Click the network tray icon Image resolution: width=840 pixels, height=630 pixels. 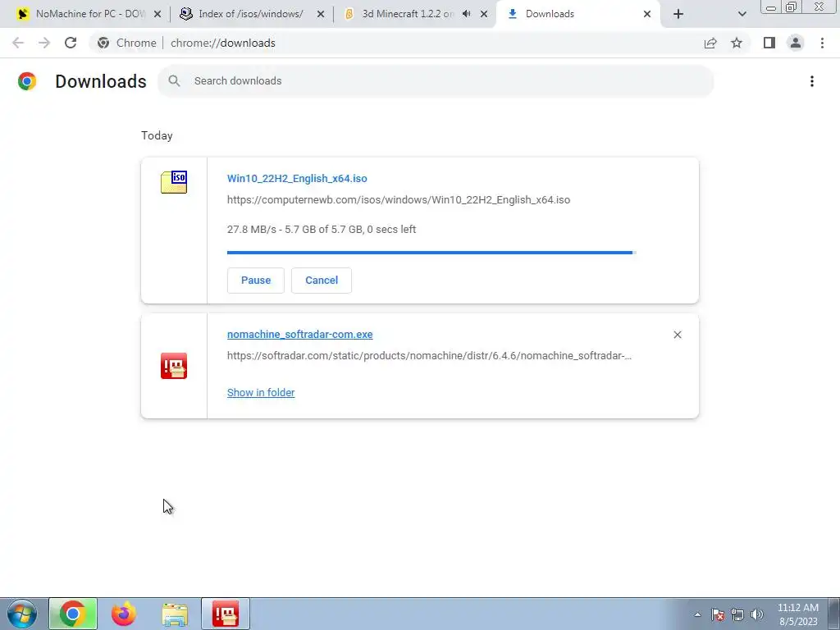737,614
